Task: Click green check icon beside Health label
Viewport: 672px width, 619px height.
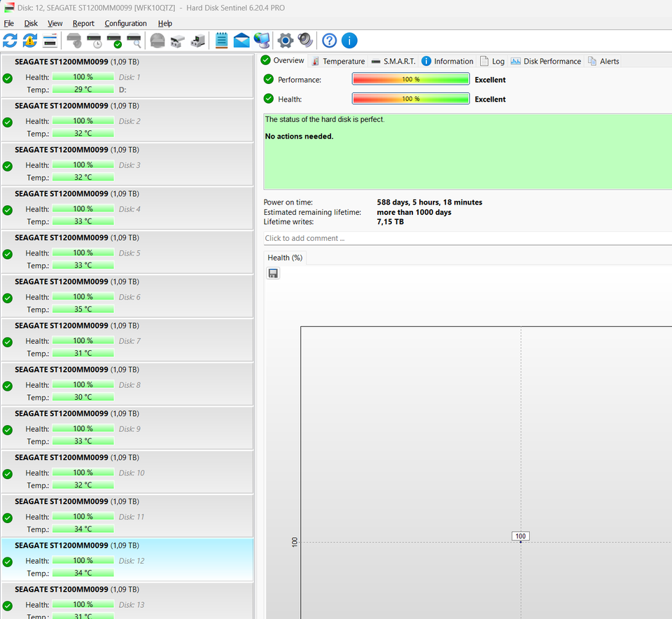Action: pyautogui.click(x=269, y=99)
